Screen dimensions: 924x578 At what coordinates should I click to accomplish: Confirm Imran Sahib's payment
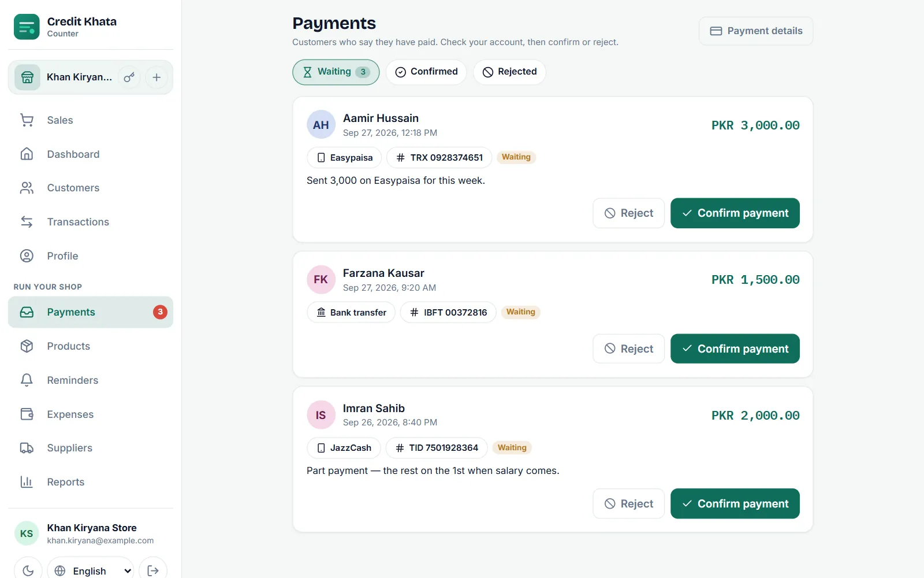coord(735,503)
